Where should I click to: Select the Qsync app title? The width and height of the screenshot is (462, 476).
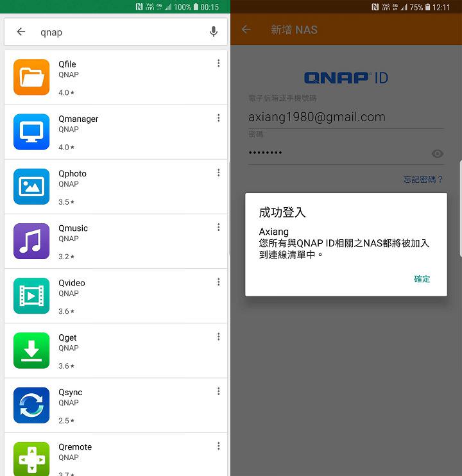click(x=71, y=392)
